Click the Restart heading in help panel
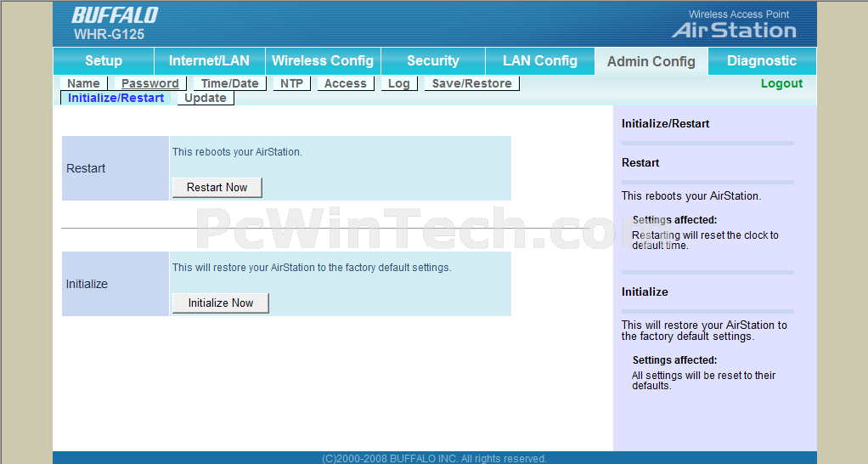Image resolution: width=868 pixels, height=464 pixels. (x=640, y=163)
